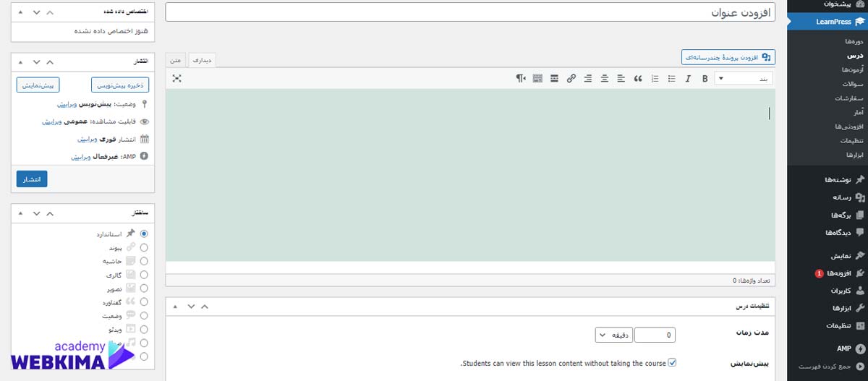Viewport: 868px width, 381px height.
Task: Toggle the extra toolbar row
Action: [537, 78]
